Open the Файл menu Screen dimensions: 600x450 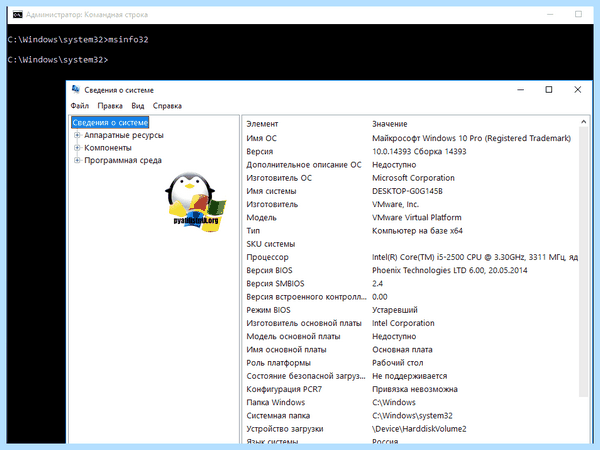80,106
